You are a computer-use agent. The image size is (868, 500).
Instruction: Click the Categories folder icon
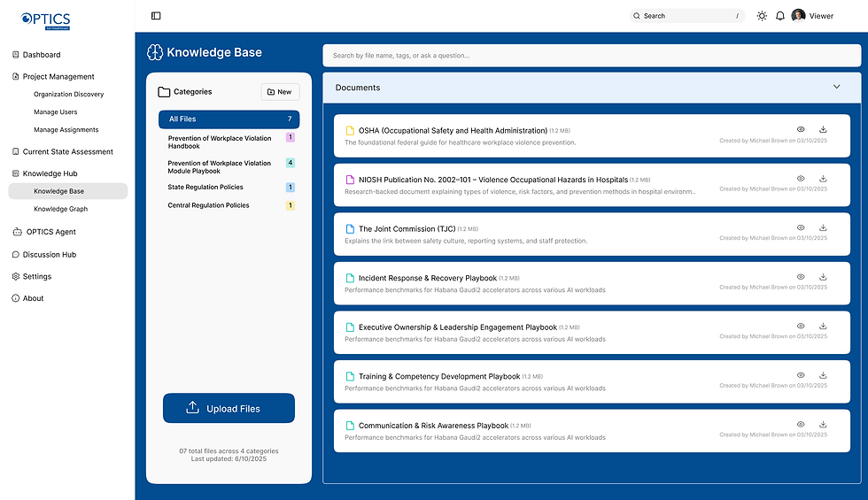pyautogui.click(x=164, y=92)
